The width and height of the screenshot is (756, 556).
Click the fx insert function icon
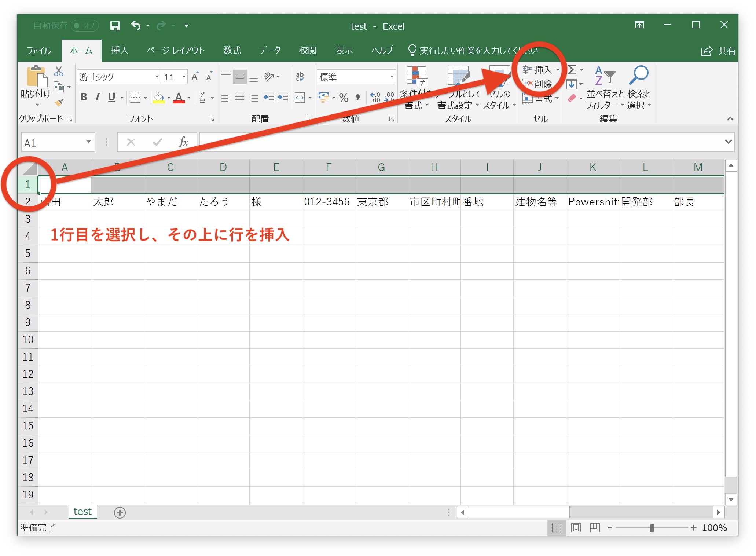(x=183, y=142)
